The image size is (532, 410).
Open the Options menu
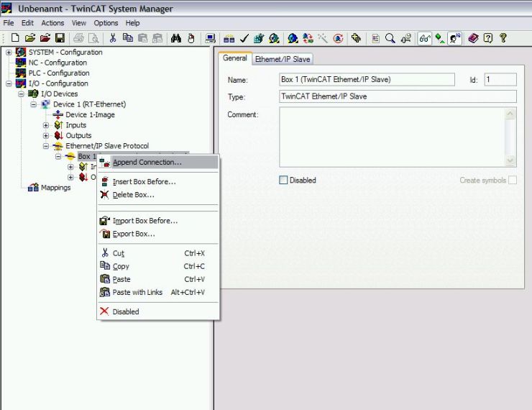pos(106,23)
